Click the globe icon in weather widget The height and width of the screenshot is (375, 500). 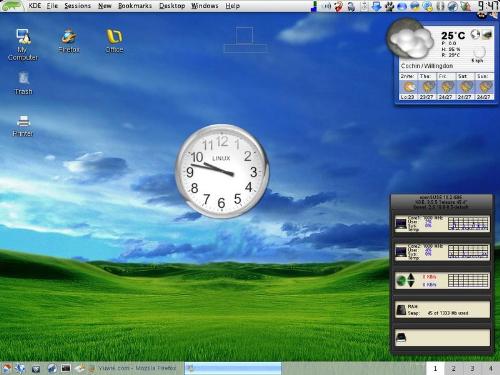pos(475,34)
